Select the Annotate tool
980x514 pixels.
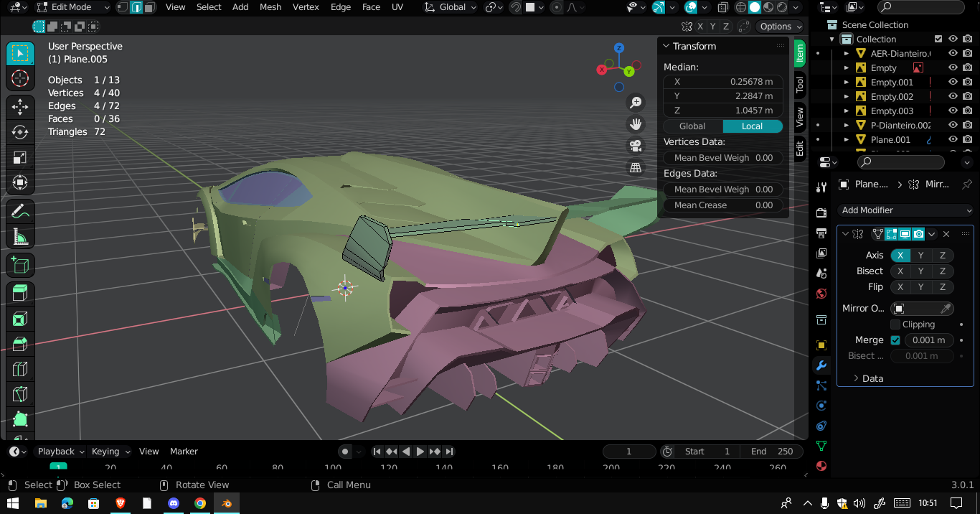[x=20, y=211]
